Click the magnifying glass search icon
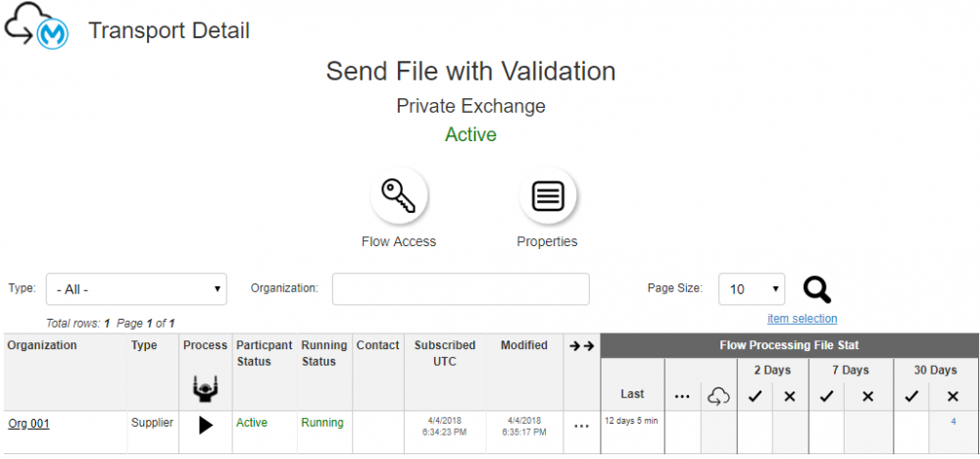Screen dimensions: 980x459 click(817, 289)
